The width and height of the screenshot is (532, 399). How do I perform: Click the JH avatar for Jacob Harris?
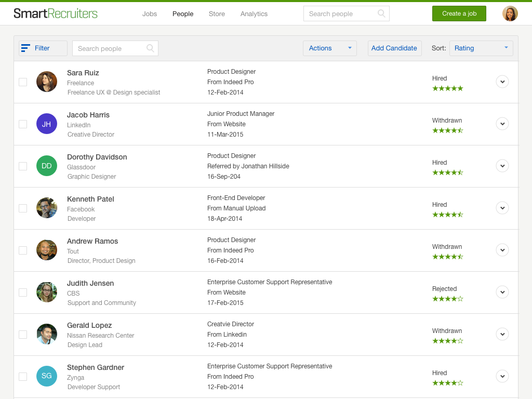[x=47, y=124]
